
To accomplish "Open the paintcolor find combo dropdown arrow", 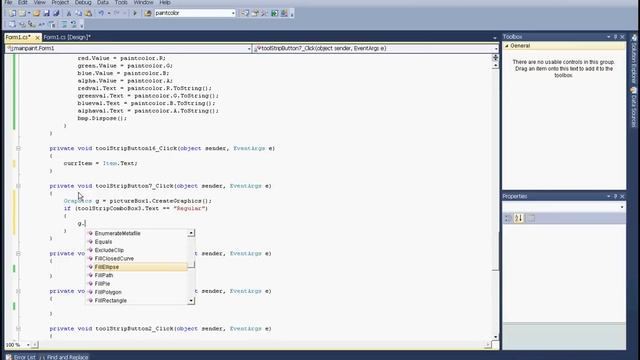I will coord(233,13).
